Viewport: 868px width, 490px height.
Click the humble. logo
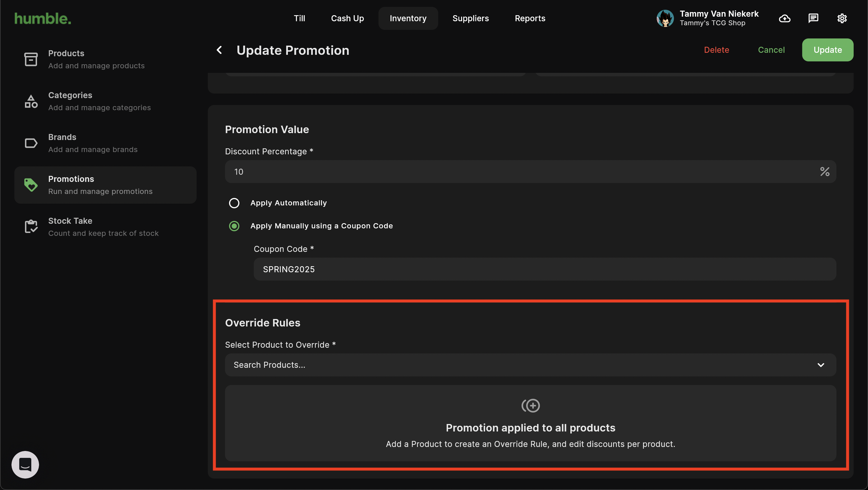click(x=43, y=19)
